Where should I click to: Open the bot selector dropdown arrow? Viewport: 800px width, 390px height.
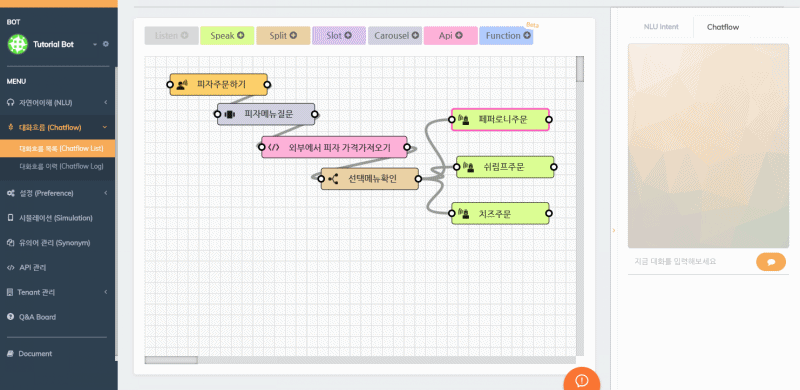[x=95, y=45]
